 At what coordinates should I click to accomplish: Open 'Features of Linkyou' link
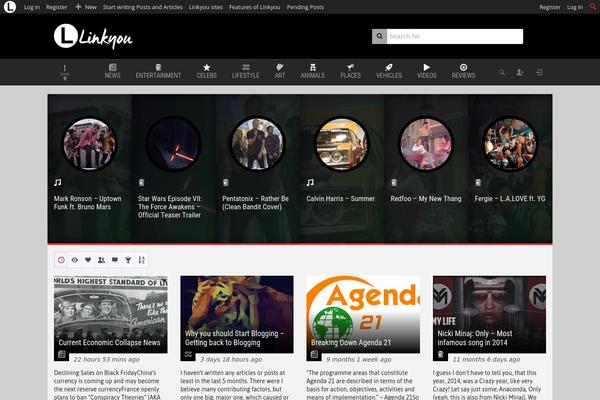(x=254, y=7)
